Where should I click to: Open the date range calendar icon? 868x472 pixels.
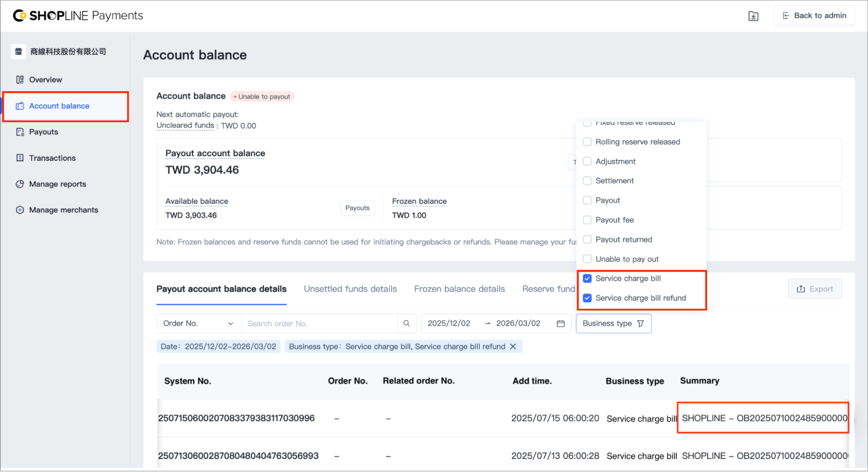click(x=561, y=323)
